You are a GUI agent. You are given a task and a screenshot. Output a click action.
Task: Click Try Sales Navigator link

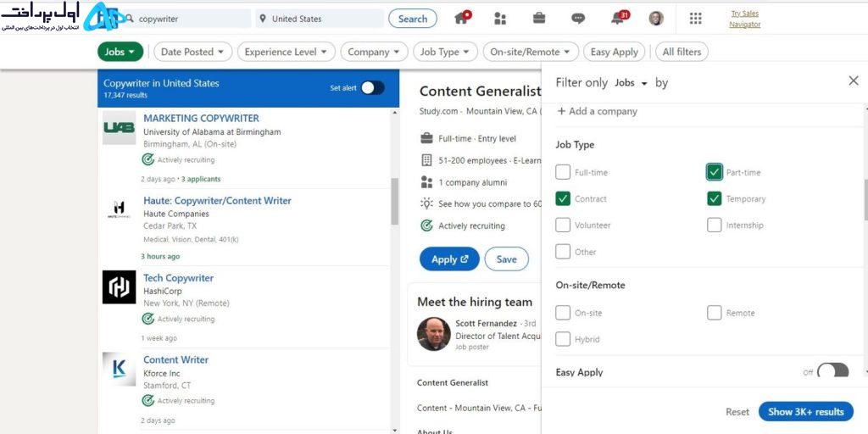click(x=744, y=19)
